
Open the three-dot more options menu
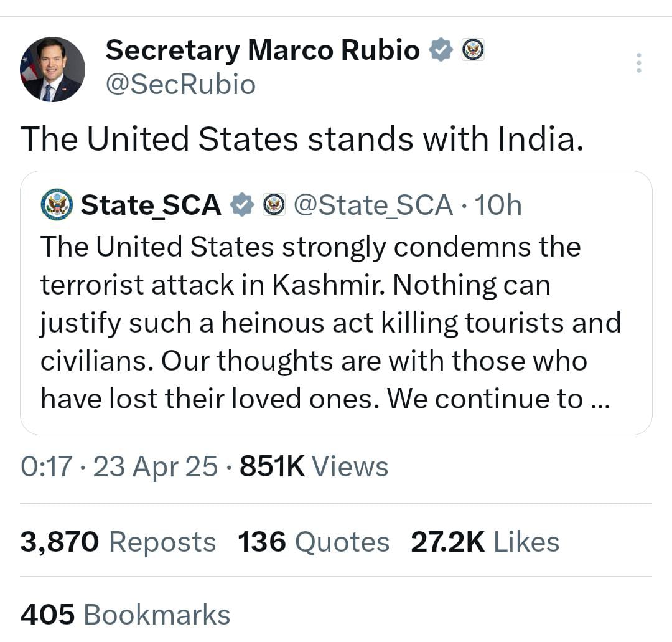pos(638,63)
